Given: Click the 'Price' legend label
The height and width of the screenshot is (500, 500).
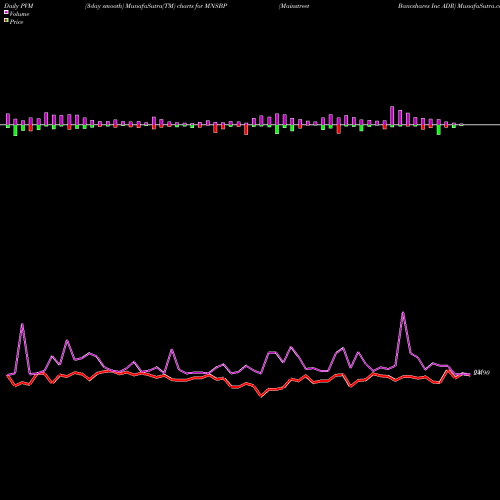Looking at the screenshot, I should (16, 22).
